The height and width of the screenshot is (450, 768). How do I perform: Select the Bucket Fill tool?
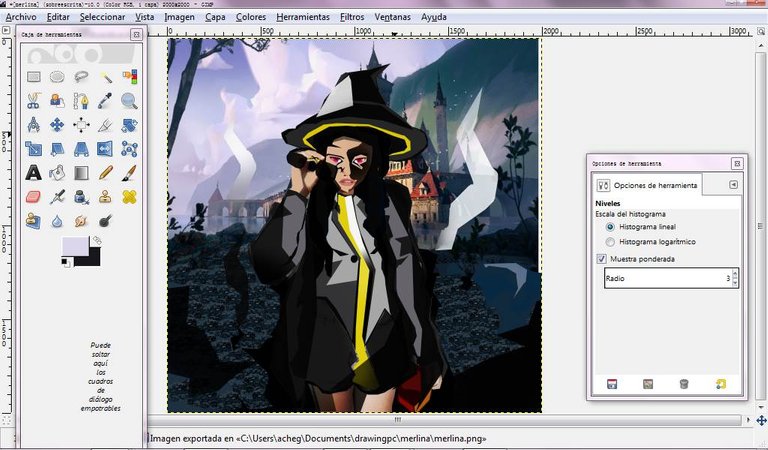[57, 173]
